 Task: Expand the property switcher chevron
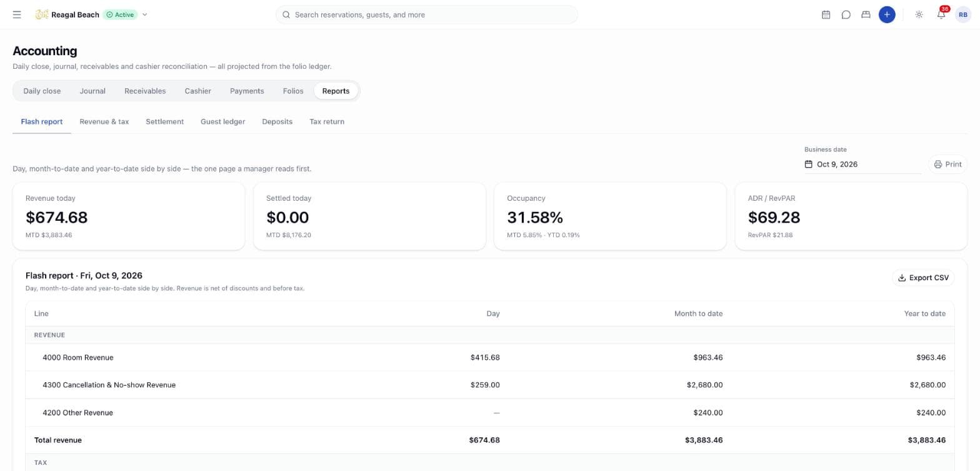pyautogui.click(x=145, y=14)
